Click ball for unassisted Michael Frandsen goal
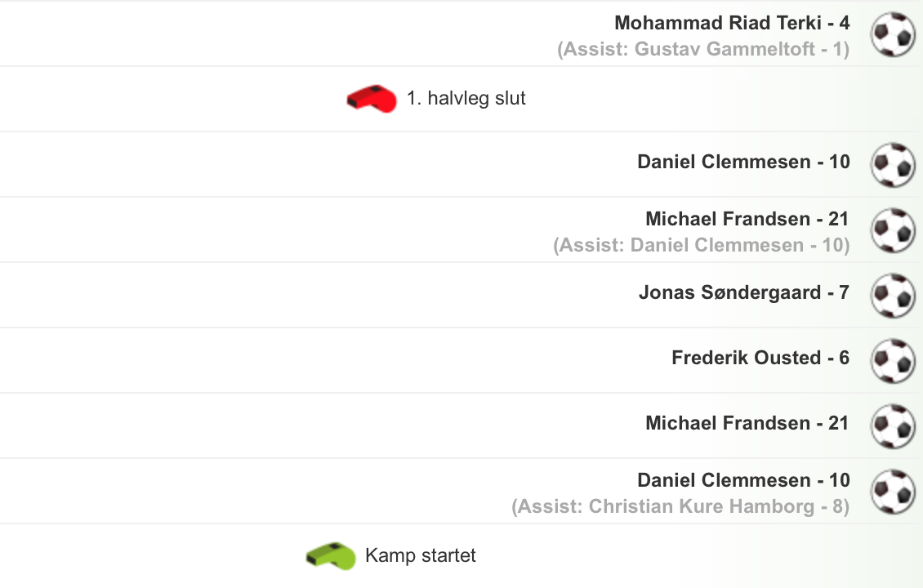The image size is (923, 588). pyautogui.click(x=892, y=426)
